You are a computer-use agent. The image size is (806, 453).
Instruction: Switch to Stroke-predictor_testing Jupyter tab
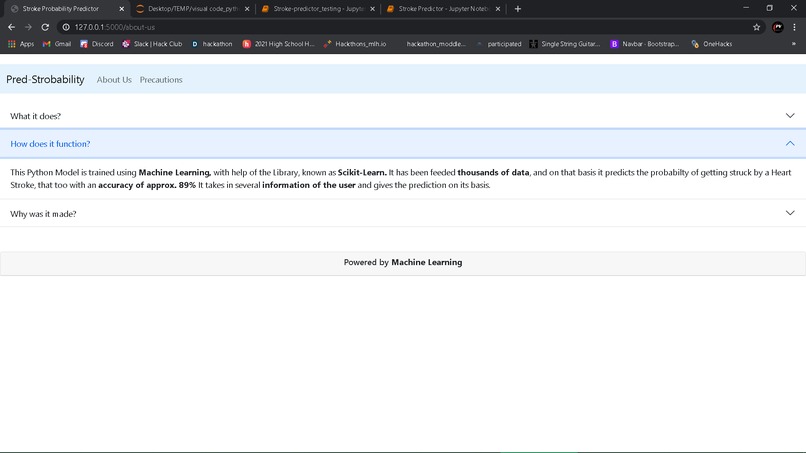(318, 9)
